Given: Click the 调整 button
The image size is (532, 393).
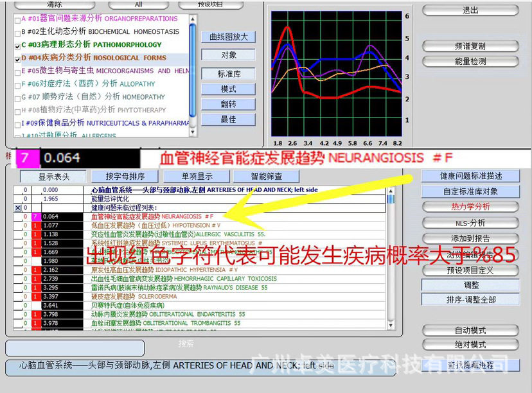Looking at the screenshot, I should point(470,285).
